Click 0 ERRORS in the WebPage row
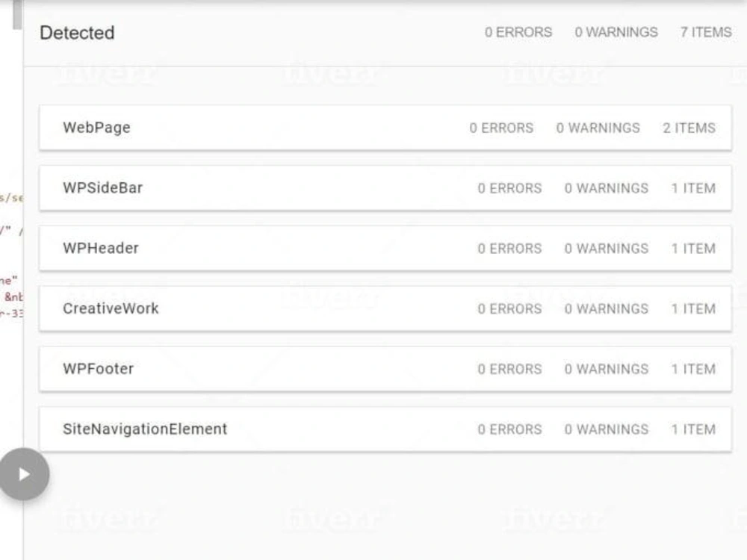Image resolution: width=747 pixels, height=560 pixels. pyautogui.click(x=501, y=128)
